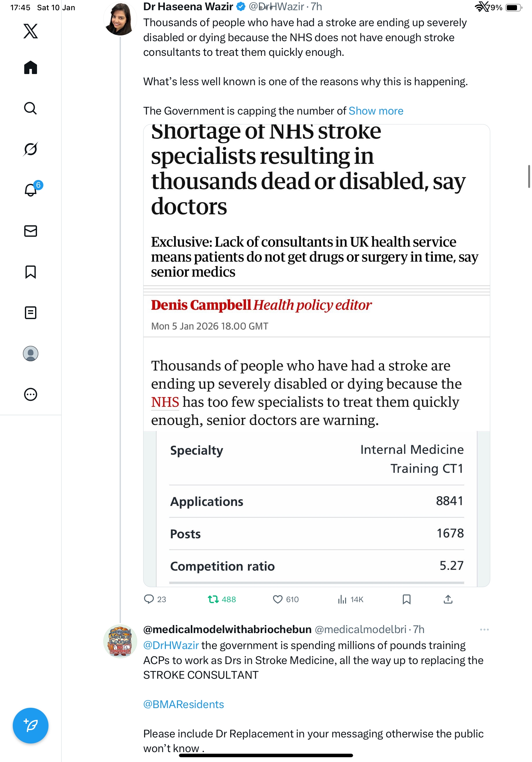This screenshot has height=762, width=532.
Task: Compose a new post
Action: coord(31,726)
